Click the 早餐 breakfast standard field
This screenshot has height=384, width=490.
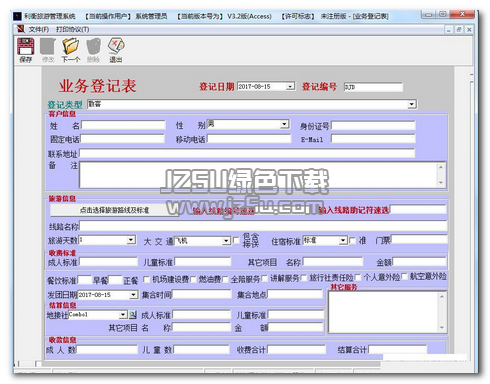85,280
